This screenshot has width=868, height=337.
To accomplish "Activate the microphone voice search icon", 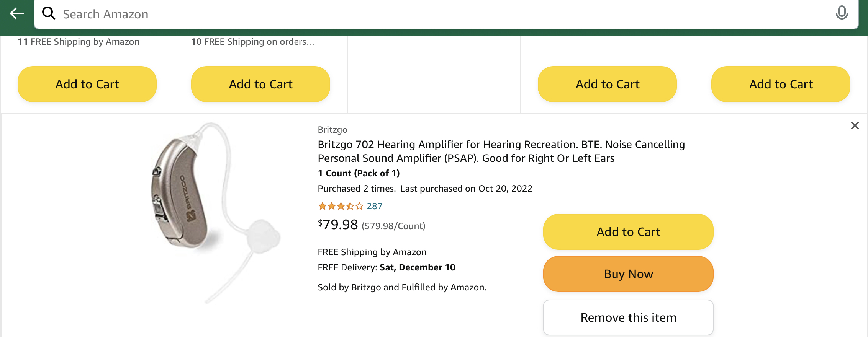I will pyautogui.click(x=842, y=13).
